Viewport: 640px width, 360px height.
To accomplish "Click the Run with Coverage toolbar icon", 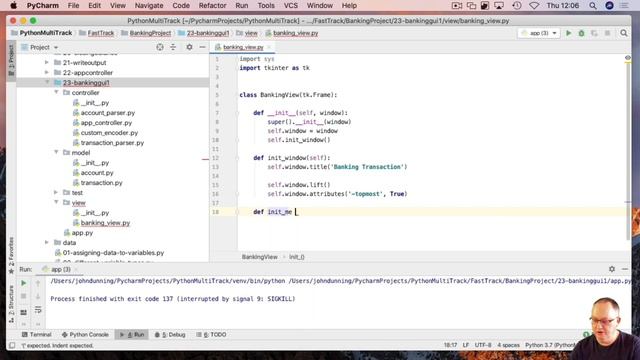I will (594, 33).
